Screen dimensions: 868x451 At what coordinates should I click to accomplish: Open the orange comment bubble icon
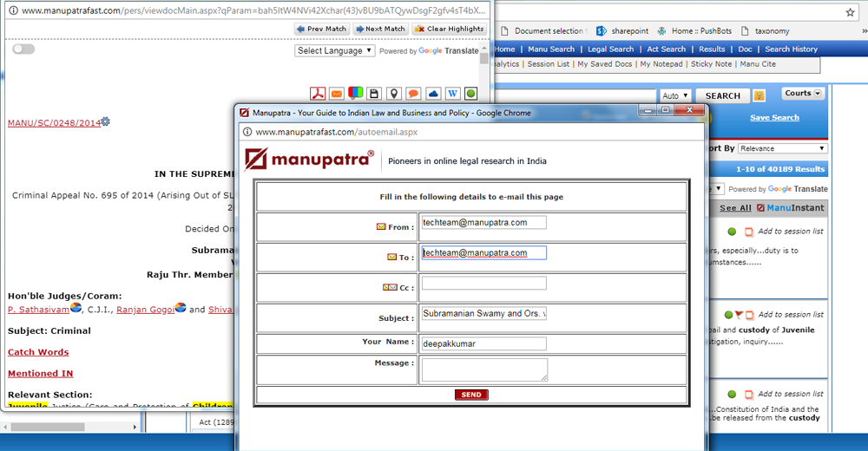click(x=413, y=94)
